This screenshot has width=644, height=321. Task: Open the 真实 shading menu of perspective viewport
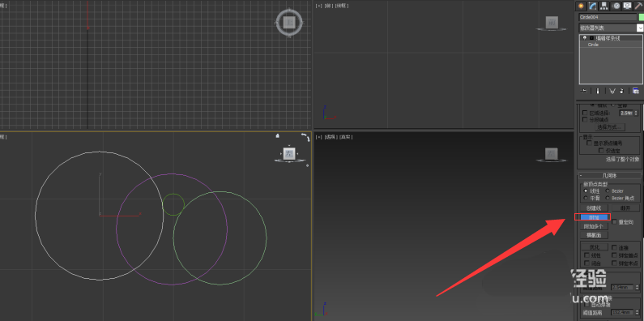pyautogui.click(x=346, y=137)
